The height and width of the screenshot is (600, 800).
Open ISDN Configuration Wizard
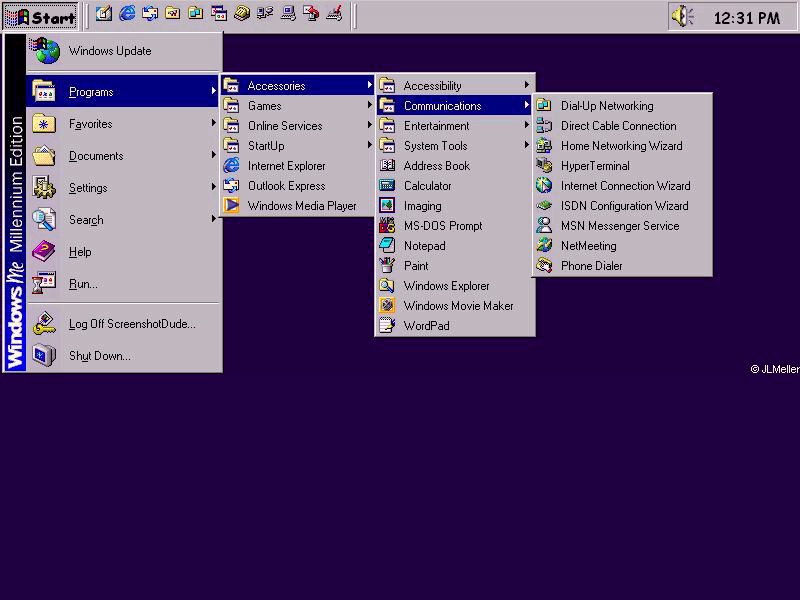[x=622, y=206]
